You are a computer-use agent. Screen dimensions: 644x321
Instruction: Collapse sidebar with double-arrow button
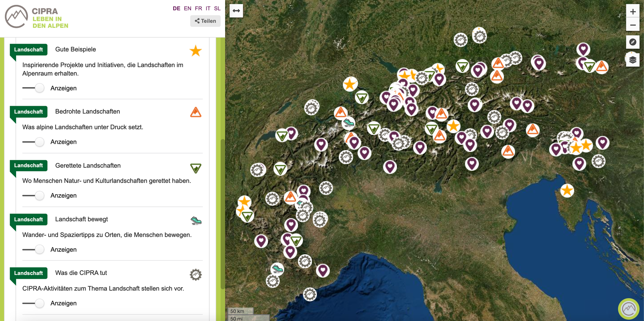[x=236, y=11]
